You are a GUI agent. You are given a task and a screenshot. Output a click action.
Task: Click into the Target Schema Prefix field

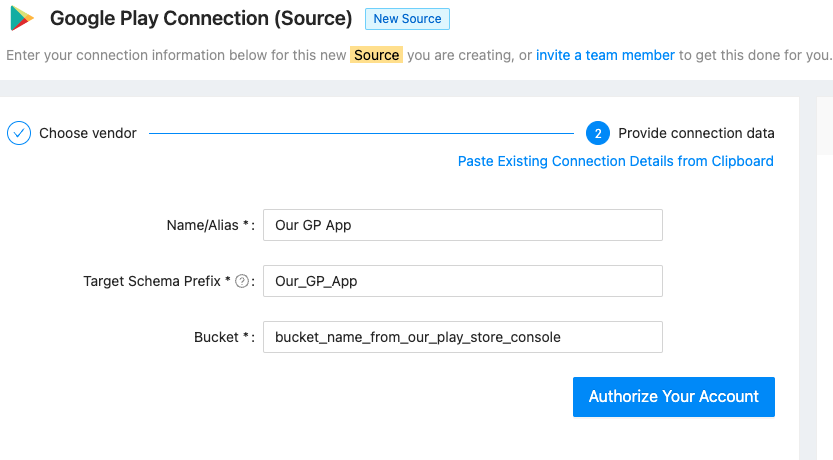click(x=462, y=281)
